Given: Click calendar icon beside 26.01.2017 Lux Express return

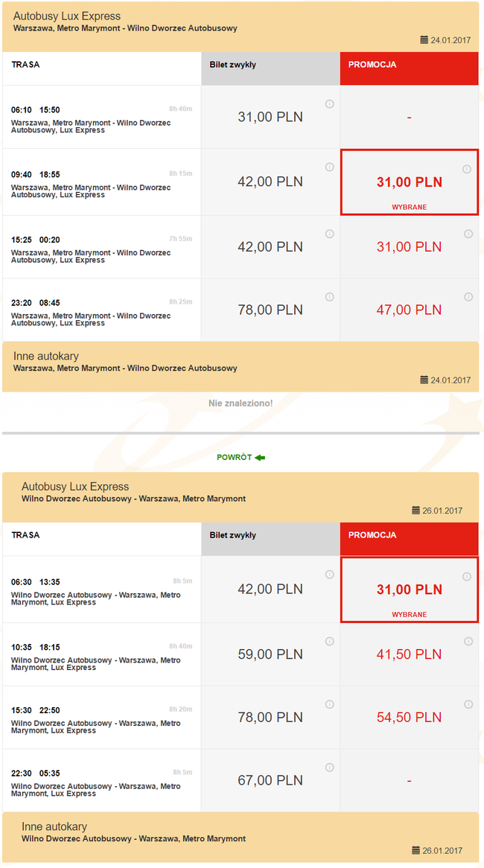Looking at the screenshot, I should (x=416, y=511).
